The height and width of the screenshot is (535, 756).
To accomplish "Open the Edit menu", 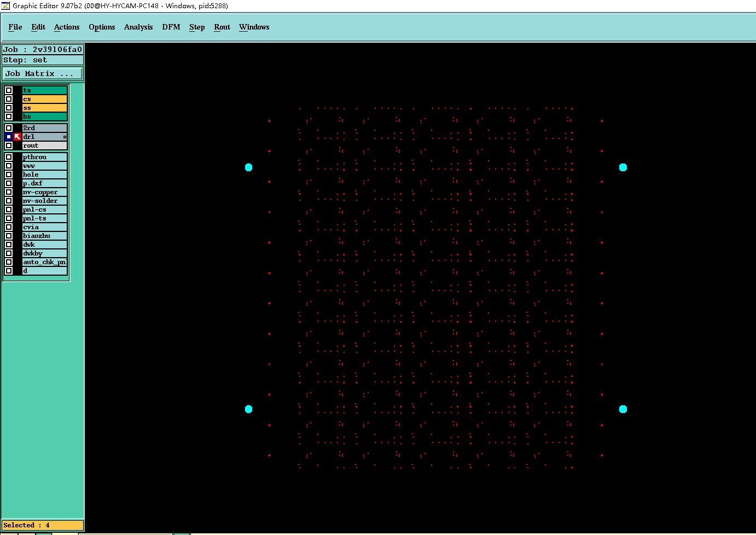I will click(38, 27).
